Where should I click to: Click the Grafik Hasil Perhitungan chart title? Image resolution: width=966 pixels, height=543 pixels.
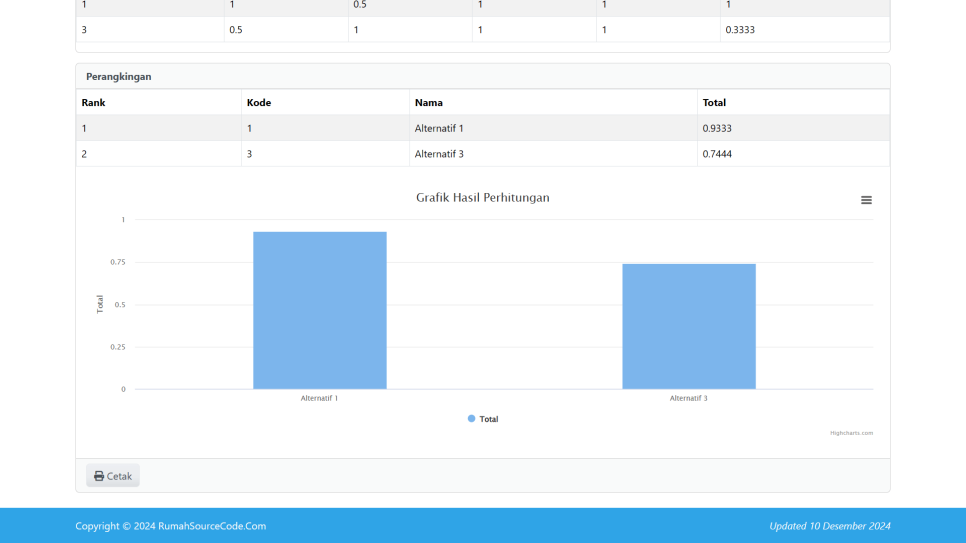[x=482, y=198]
